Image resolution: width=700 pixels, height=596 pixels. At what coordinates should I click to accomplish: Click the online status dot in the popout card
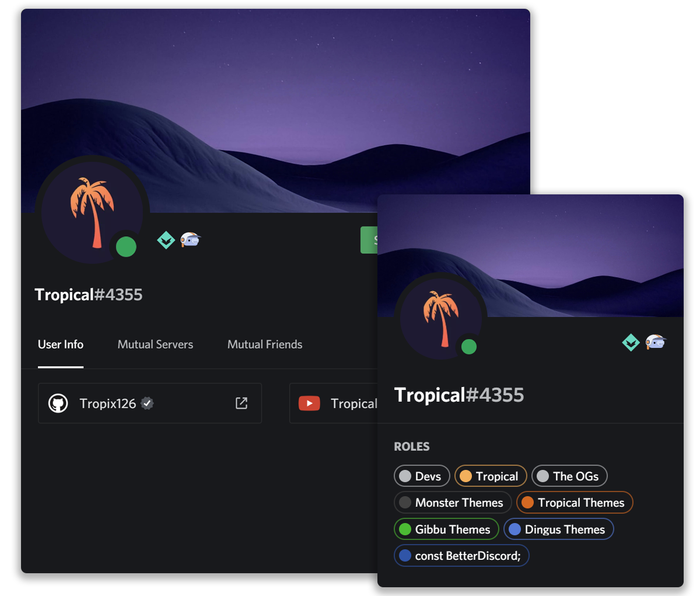point(469,347)
